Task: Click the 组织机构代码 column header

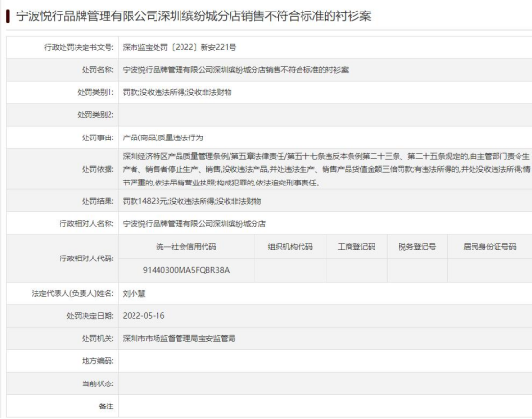Action: [290, 247]
